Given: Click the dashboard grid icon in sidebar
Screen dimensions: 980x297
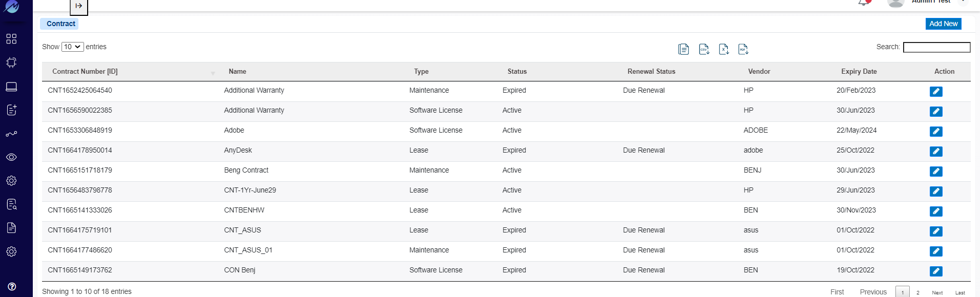Looking at the screenshot, I should [x=11, y=39].
